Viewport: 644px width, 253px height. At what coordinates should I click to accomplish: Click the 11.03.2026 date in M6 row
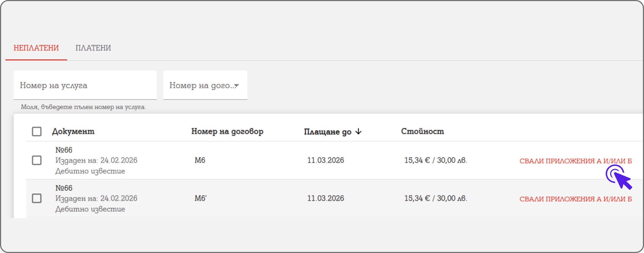[x=325, y=160]
